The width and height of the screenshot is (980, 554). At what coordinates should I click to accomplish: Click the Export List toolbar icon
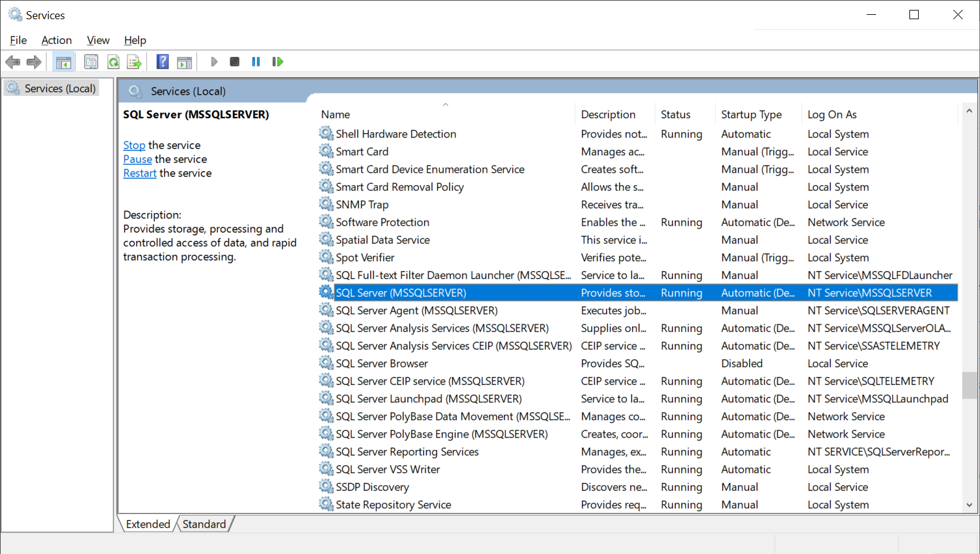point(134,62)
